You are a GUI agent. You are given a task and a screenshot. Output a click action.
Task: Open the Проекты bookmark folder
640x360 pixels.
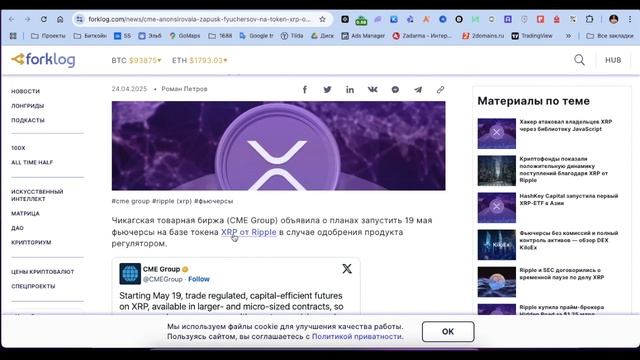48,36
